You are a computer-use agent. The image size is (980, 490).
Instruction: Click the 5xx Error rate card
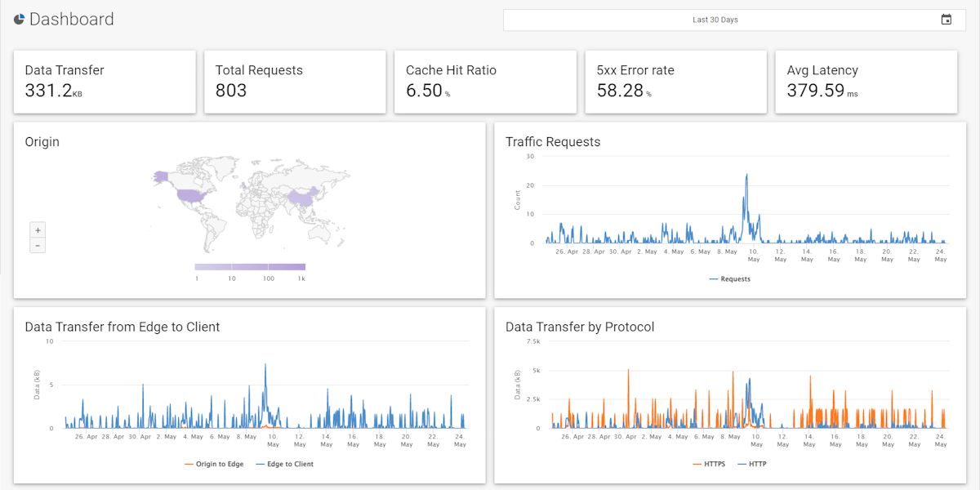pos(676,81)
